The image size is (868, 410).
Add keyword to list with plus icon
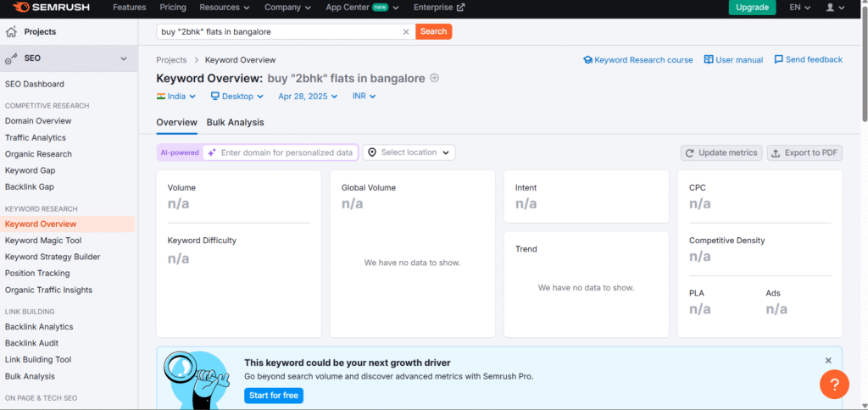pos(435,78)
